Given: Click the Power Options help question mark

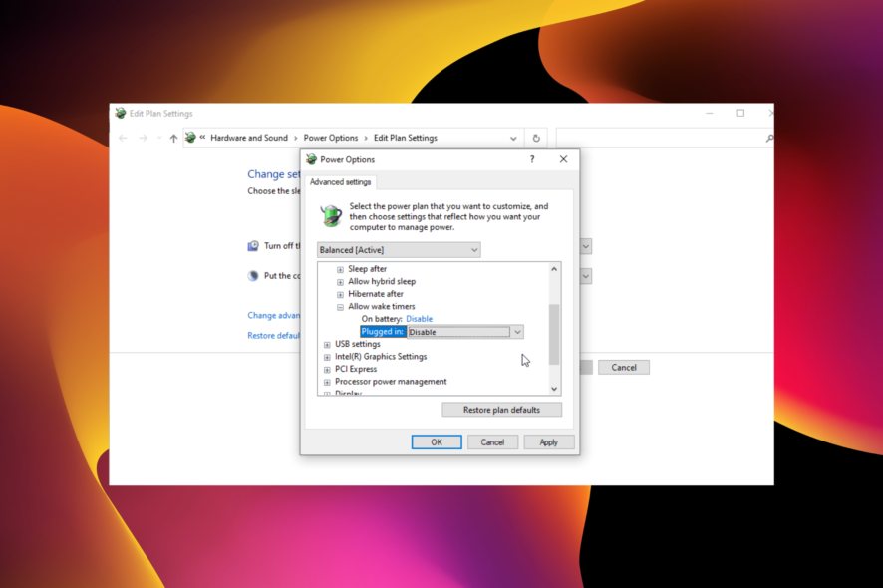Looking at the screenshot, I should tap(532, 159).
